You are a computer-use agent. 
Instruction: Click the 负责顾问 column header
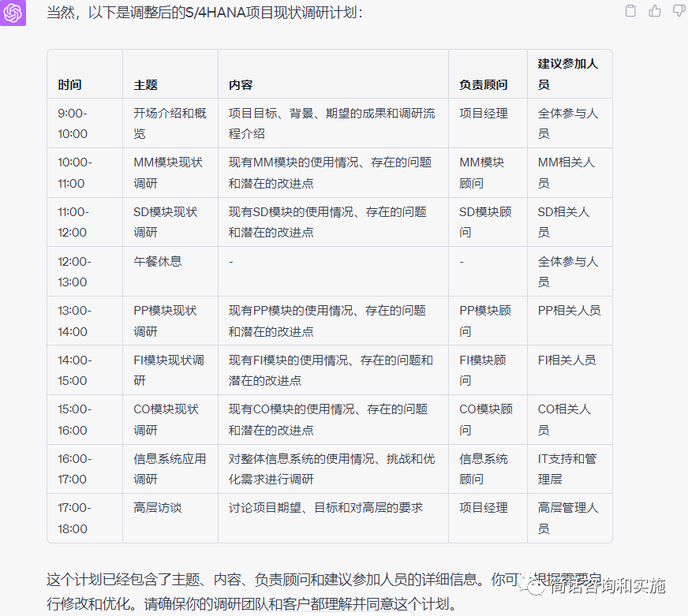[x=483, y=84]
